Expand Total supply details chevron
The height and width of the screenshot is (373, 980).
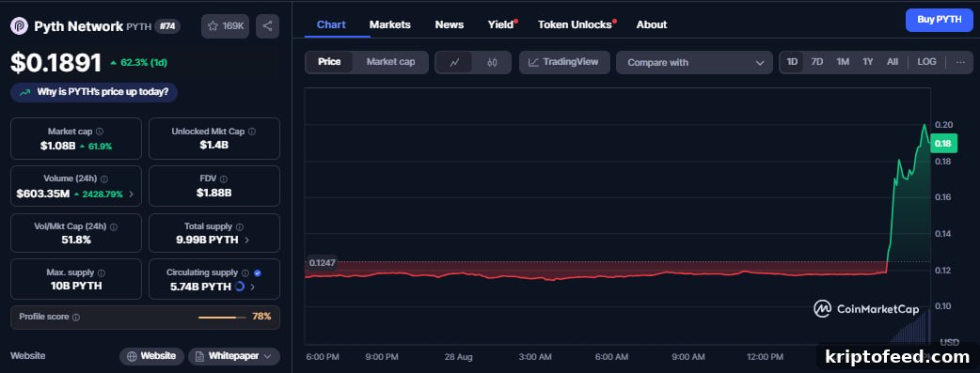[246, 240]
